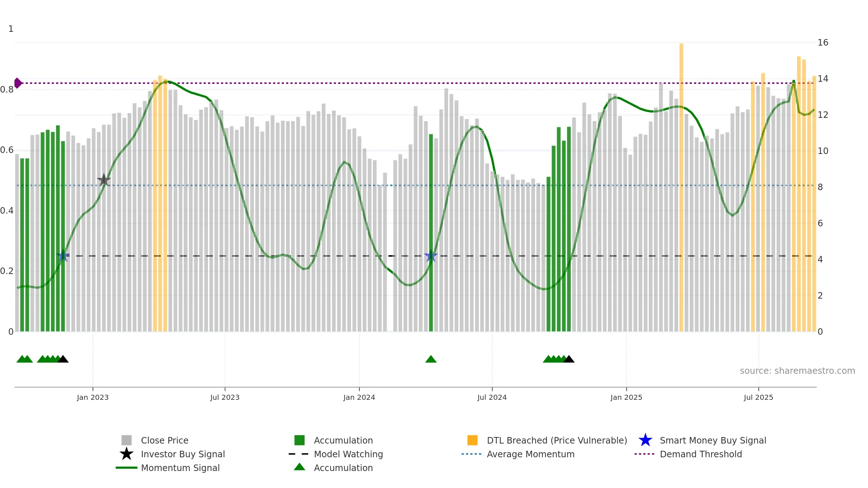Click the Jul 2025 axis tick label
The image size is (868, 488).
pyautogui.click(x=758, y=398)
